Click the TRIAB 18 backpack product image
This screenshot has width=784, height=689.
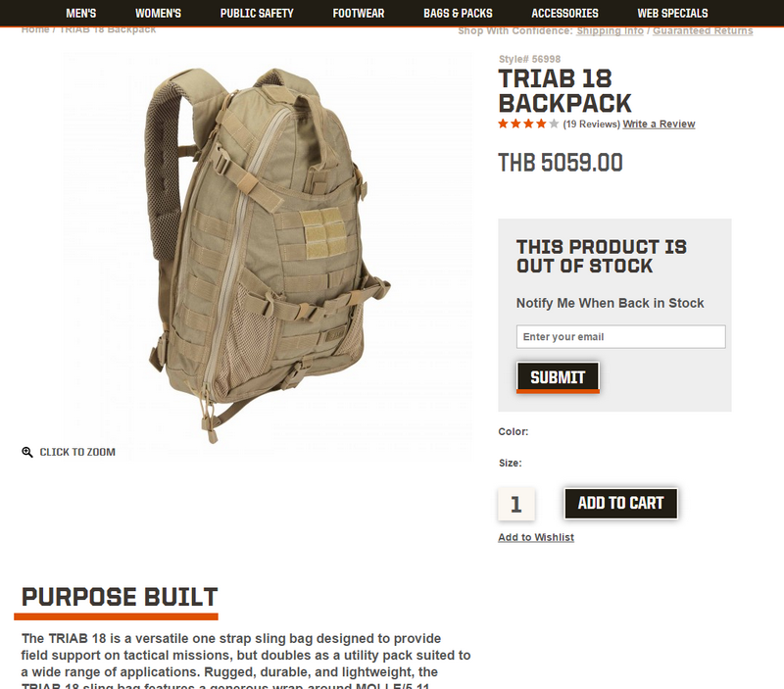click(x=267, y=255)
